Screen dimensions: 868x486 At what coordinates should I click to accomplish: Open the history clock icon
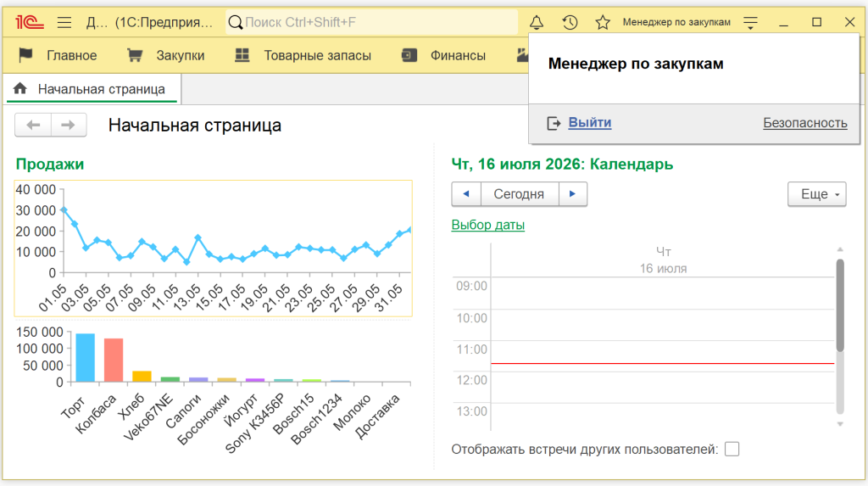(570, 22)
